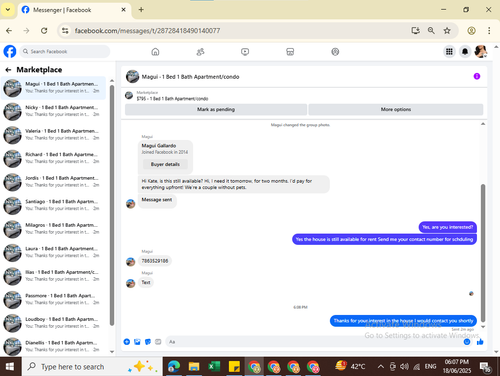Show hidden system tray icons
This screenshot has width=500, height=376.
pos(380,367)
